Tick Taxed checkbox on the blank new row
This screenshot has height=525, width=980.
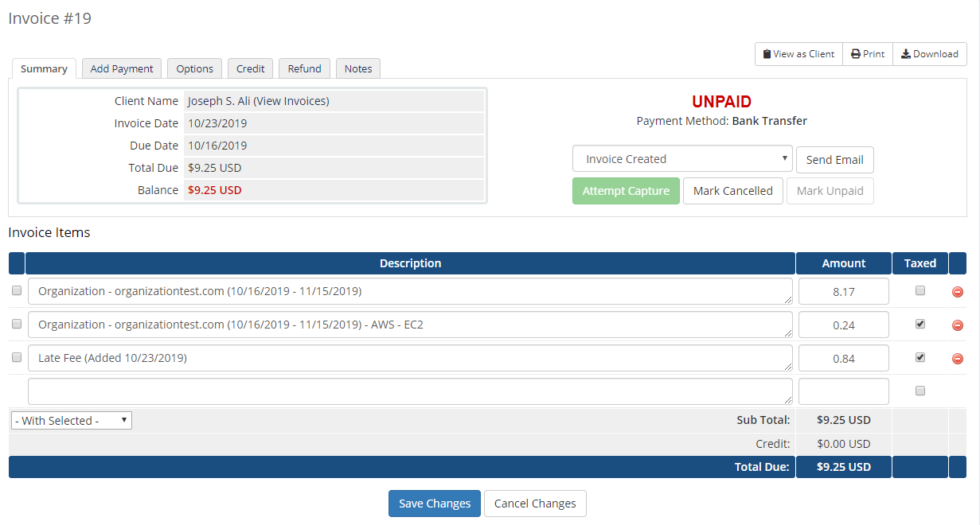920,391
